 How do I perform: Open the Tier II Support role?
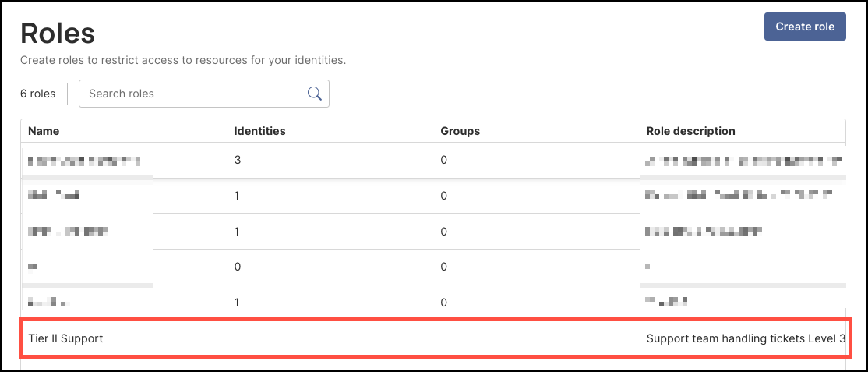coord(65,338)
